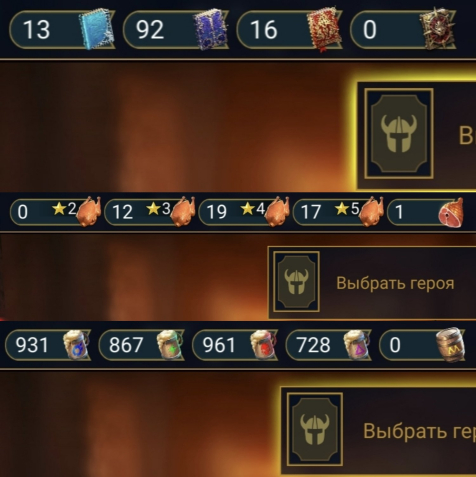Select the purple epic skill tome icon

click(211, 30)
